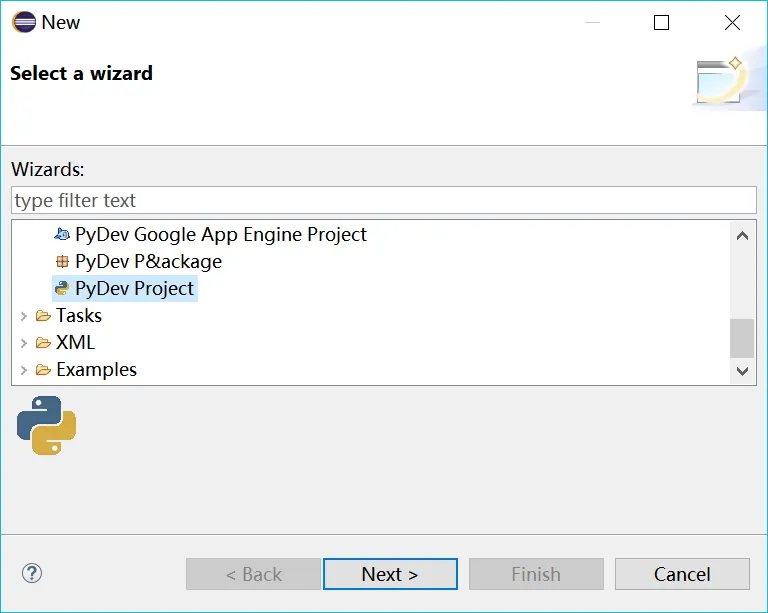Click the Tasks folder icon
The width and height of the screenshot is (768, 613).
[x=43, y=316]
